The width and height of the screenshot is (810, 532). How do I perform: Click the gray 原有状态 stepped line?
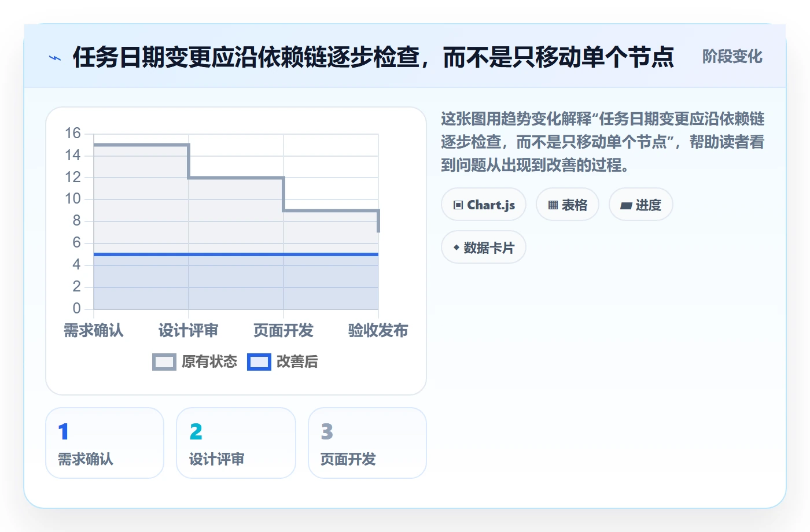pos(236,178)
